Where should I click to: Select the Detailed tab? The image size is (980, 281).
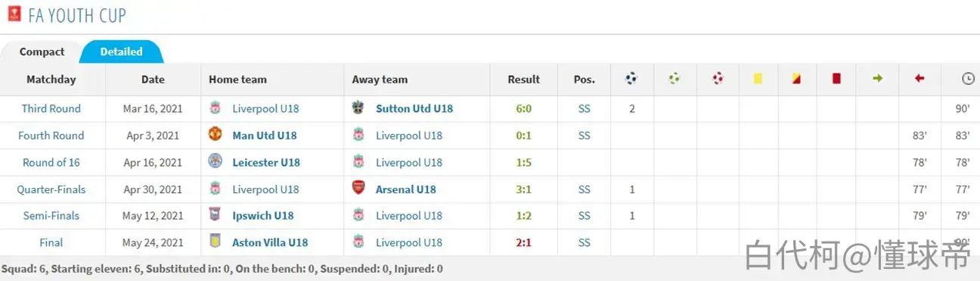point(121,52)
